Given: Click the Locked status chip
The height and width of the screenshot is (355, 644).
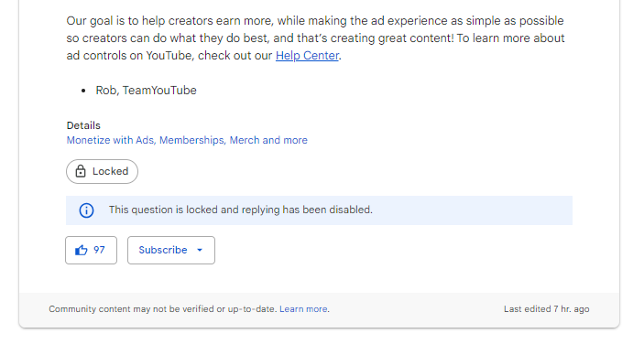Looking at the screenshot, I should point(102,171).
